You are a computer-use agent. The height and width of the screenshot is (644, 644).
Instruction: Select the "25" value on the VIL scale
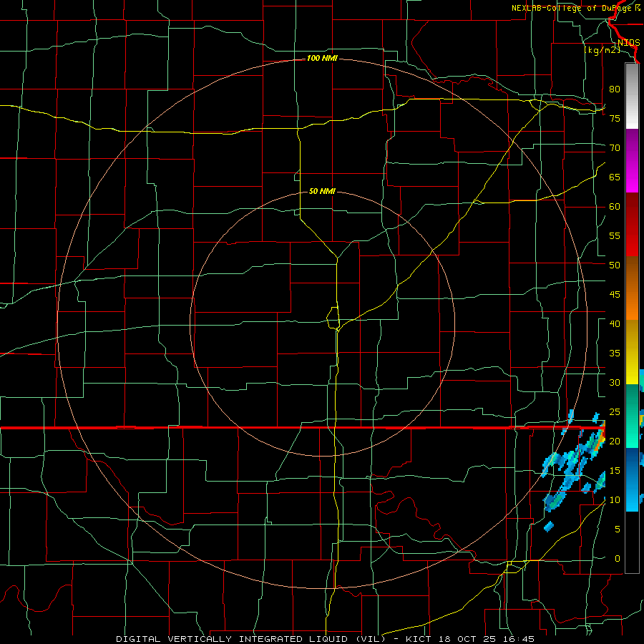[615, 412]
